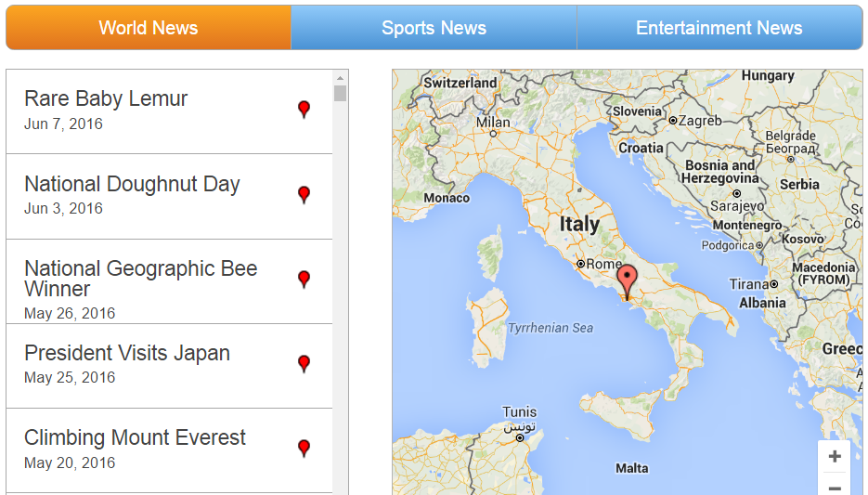This screenshot has height=495, width=868.
Task: Zoom in the map with plus button
Action: point(835,456)
